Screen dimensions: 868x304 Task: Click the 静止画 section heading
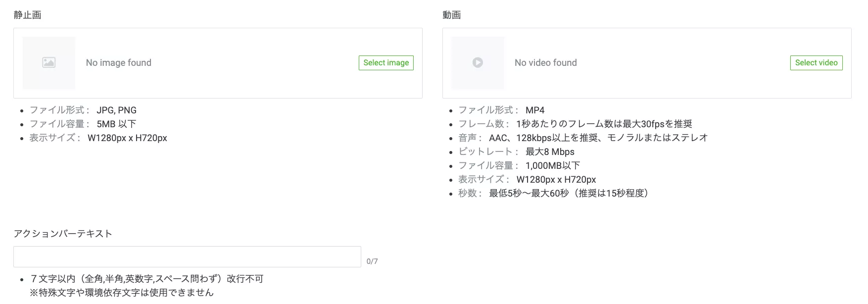click(x=27, y=15)
